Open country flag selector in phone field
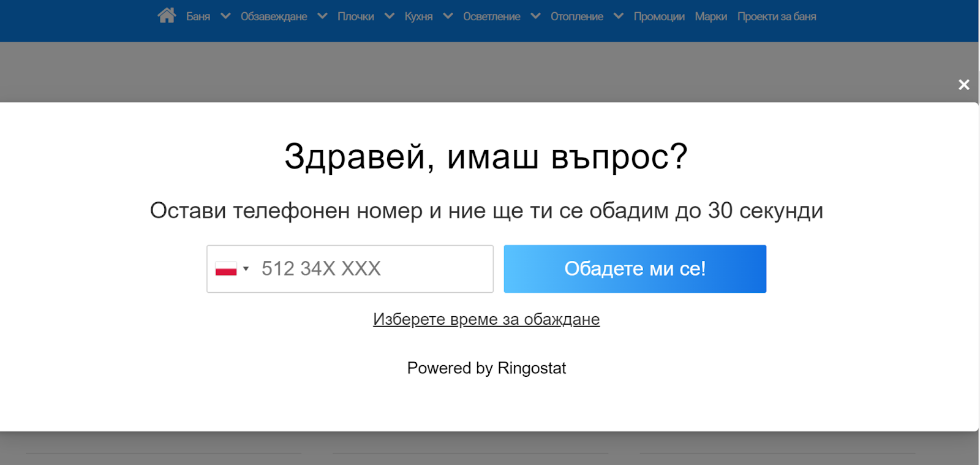 pos(232,269)
